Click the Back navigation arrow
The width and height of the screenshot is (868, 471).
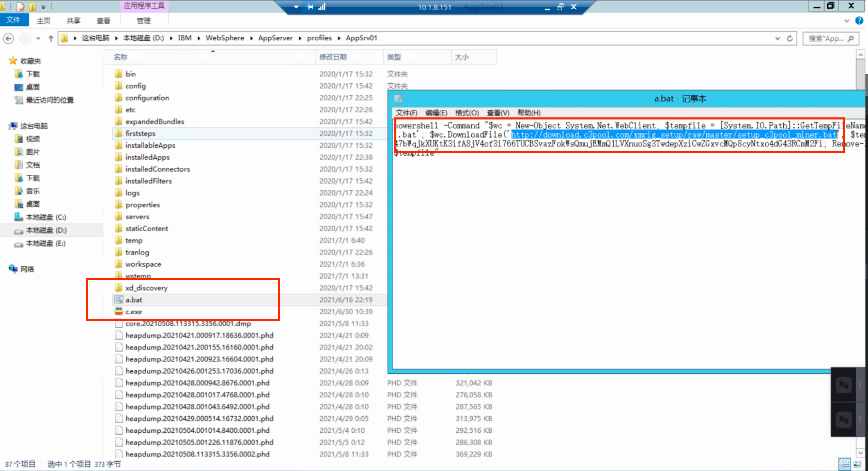[x=8, y=38]
